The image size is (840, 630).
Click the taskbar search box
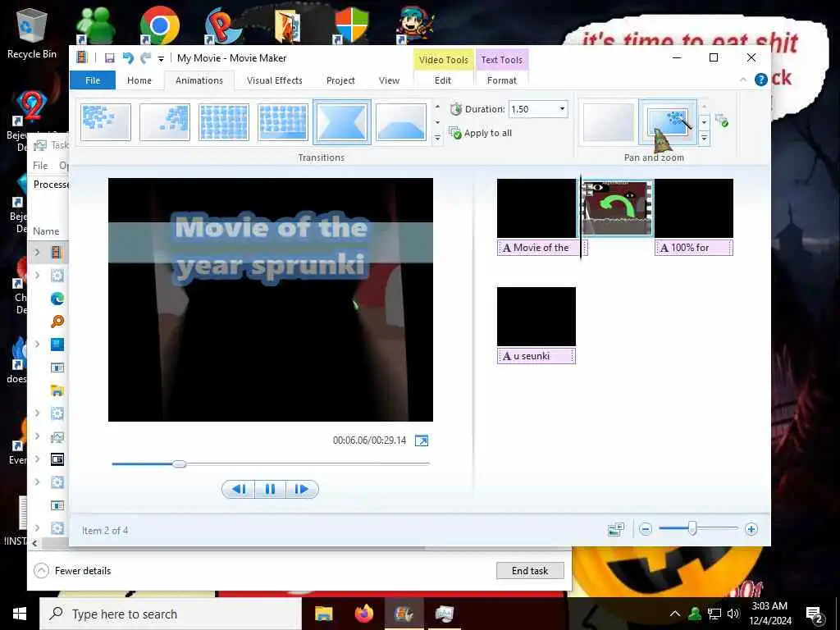(x=171, y=614)
